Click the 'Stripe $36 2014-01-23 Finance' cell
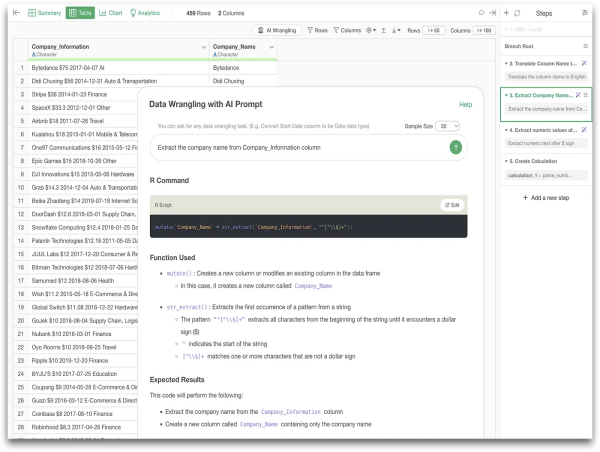600x452 pixels. (x=83, y=94)
